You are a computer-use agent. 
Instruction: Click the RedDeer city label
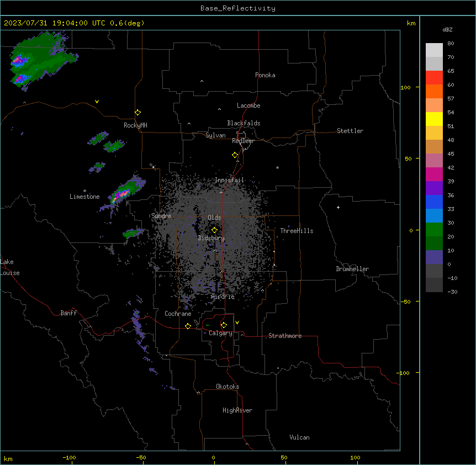243,141
